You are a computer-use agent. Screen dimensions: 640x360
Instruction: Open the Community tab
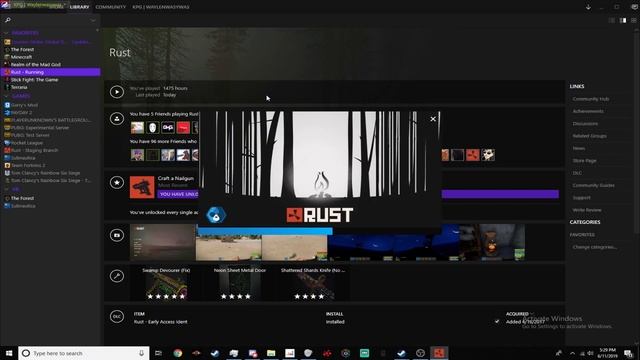click(111, 7)
